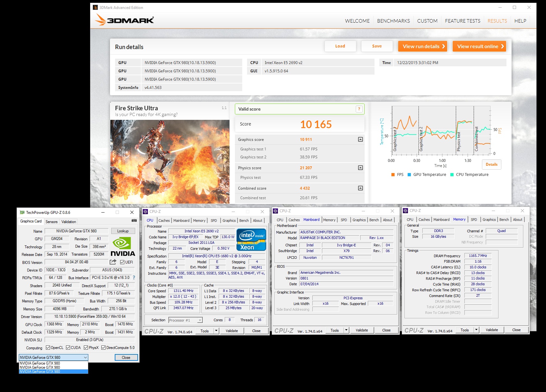Click the Intel Xeon logo in CPU-Z

pyautogui.click(x=251, y=240)
